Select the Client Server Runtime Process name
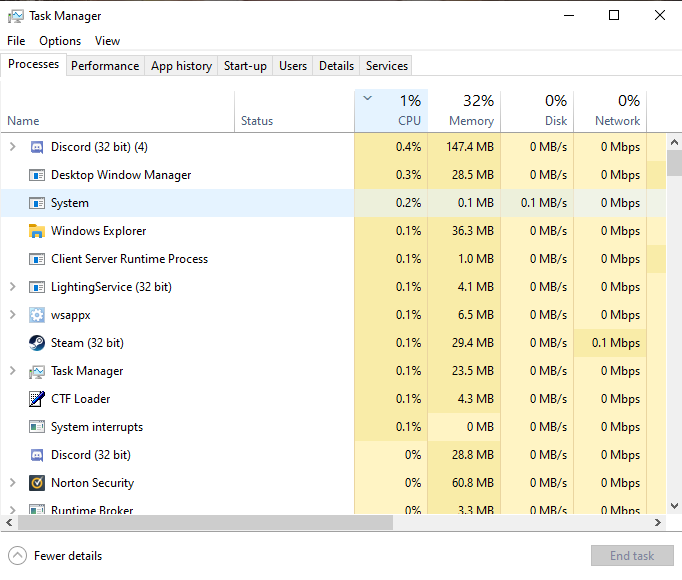Image resolution: width=682 pixels, height=580 pixels. [130, 259]
